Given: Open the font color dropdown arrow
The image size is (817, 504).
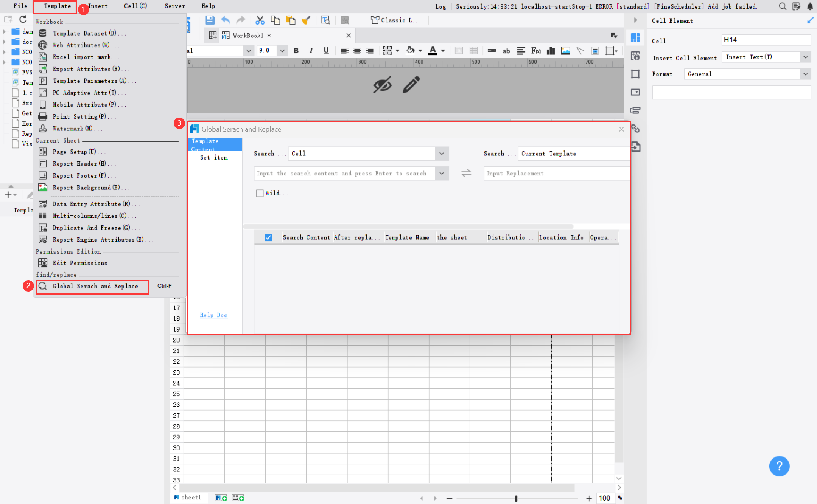Looking at the screenshot, I should point(443,51).
